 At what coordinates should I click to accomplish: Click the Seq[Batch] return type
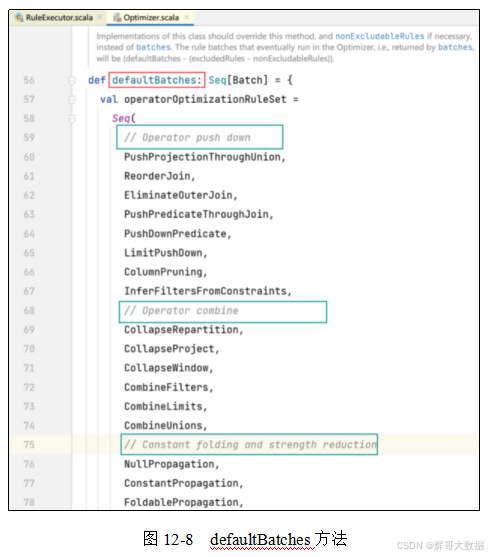click(x=238, y=80)
